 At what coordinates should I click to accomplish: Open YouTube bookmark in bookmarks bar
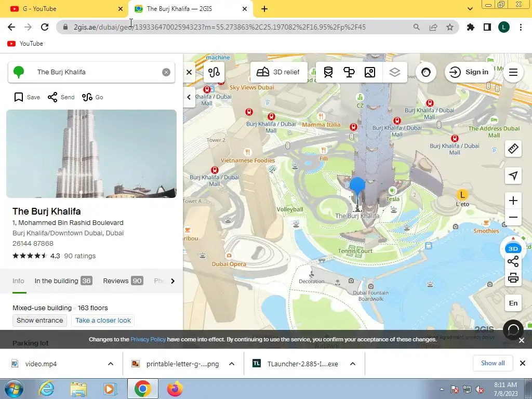coord(25,44)
